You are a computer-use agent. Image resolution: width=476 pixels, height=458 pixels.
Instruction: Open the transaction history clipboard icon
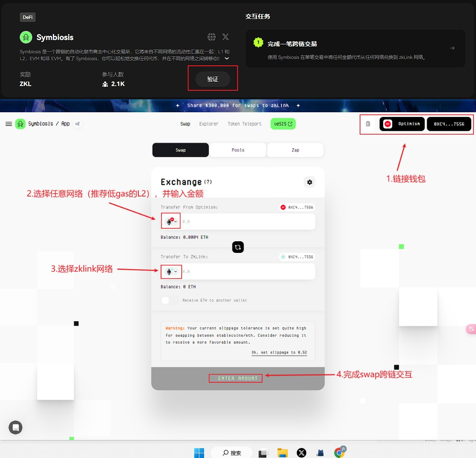(x=368, y=124)
